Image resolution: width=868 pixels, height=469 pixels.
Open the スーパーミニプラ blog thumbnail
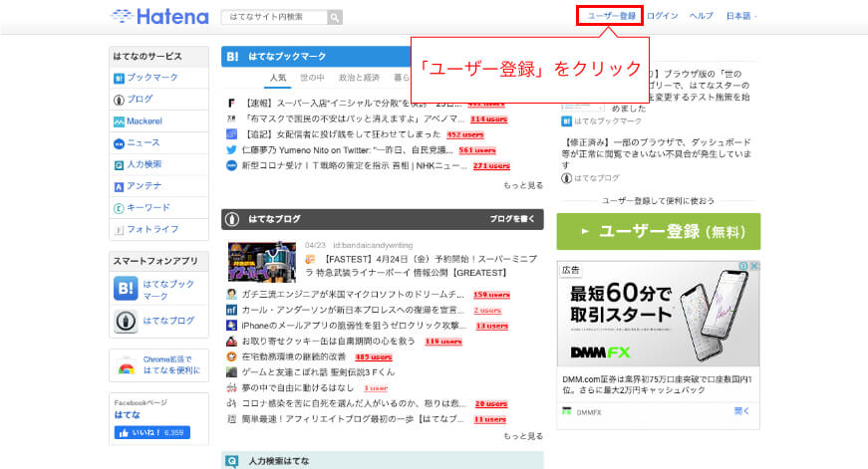(x=262, y=262)
